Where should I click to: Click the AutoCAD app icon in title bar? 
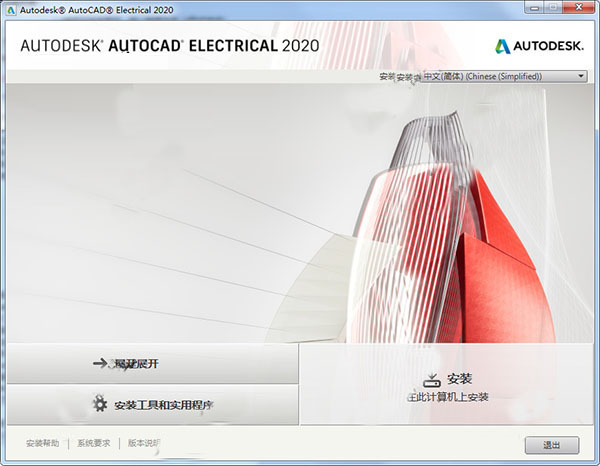(10, 10)
